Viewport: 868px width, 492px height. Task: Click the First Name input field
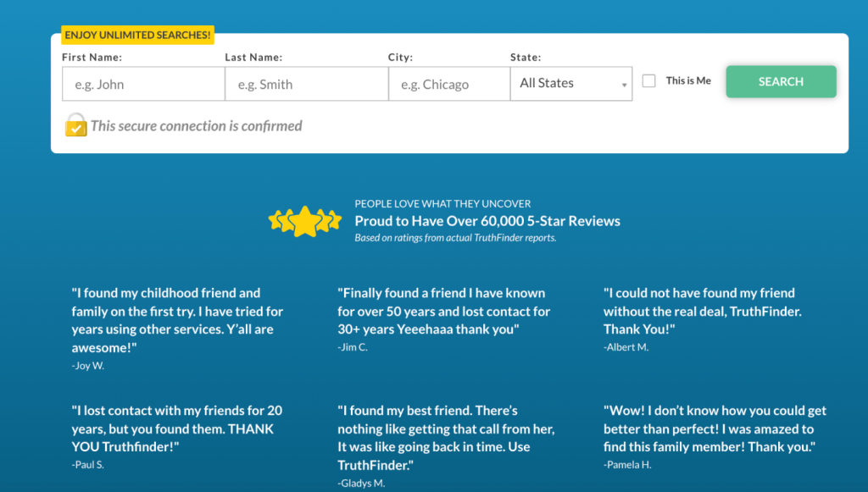point(143,84)
